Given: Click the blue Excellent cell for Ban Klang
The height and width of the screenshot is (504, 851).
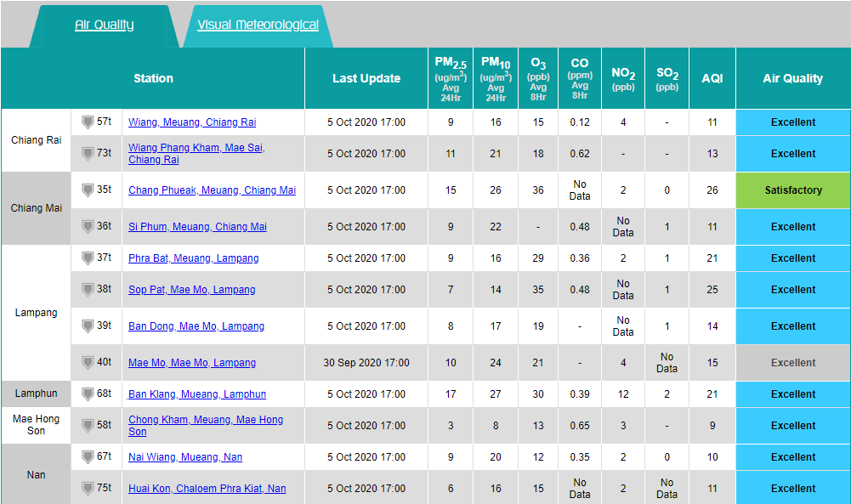Looking at the screenshot, I should pyautogui.click(x=793, y=394).
